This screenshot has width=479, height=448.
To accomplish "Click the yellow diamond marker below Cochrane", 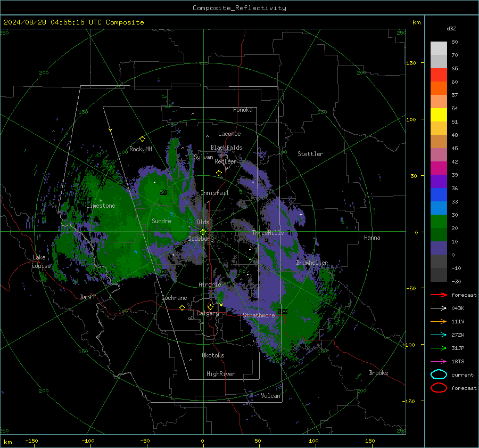I will click(182, 307).
